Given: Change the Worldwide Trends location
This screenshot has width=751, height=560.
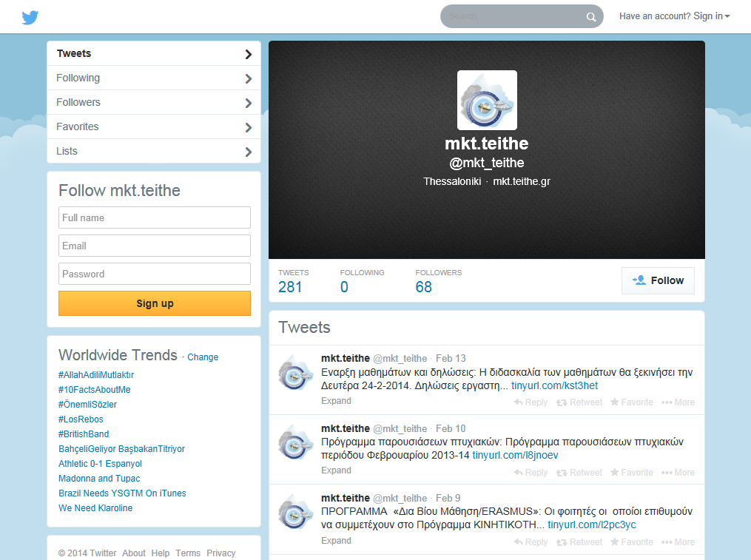Looking at the screenshot, I should click(x=203, y=357).
